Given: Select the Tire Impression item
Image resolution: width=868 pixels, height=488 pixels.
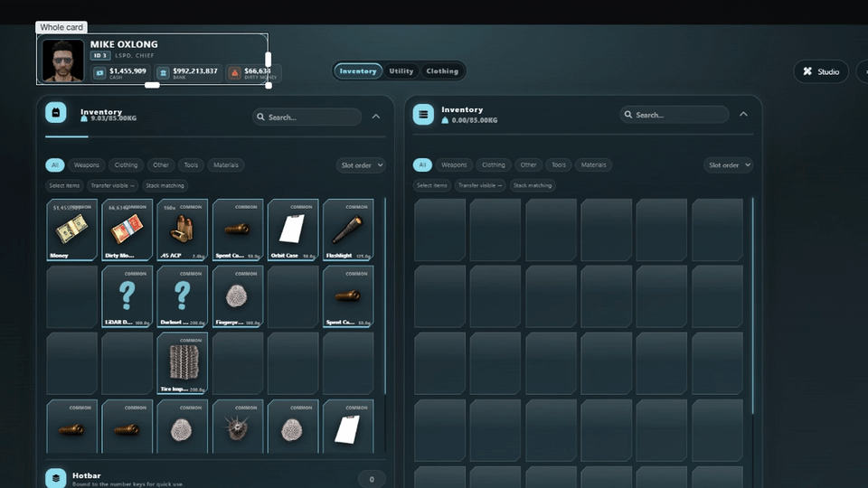Looking at the screenshot, I should tap(183, 363).
